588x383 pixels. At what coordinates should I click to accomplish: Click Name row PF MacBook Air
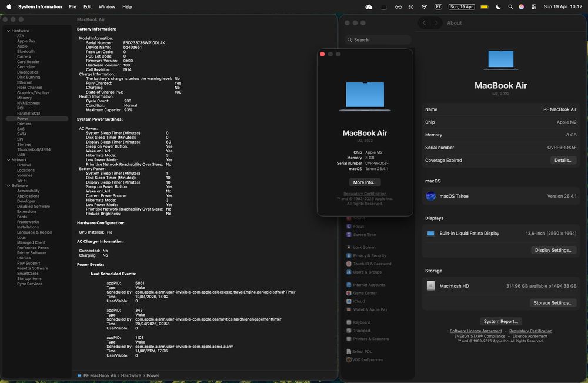click(x=500, y=109)
